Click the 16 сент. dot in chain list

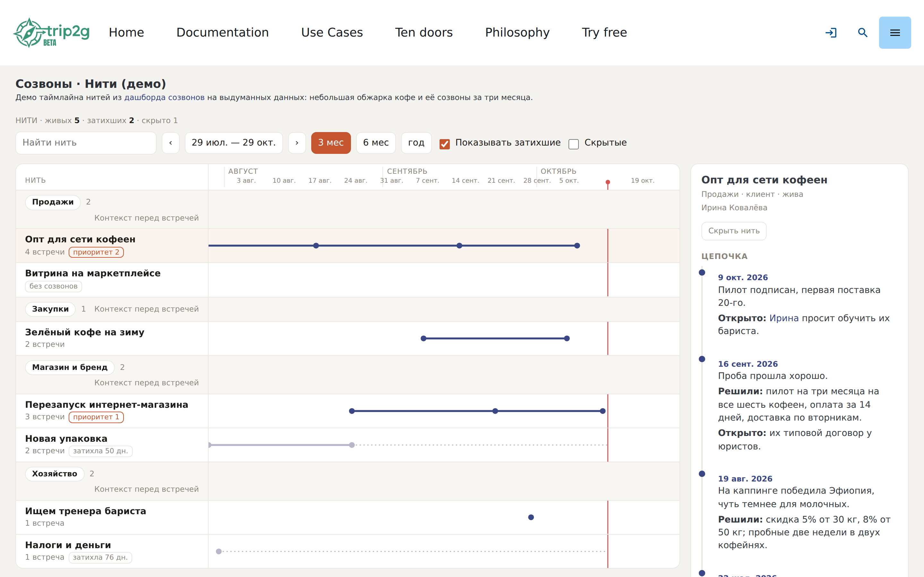[702, 359]
